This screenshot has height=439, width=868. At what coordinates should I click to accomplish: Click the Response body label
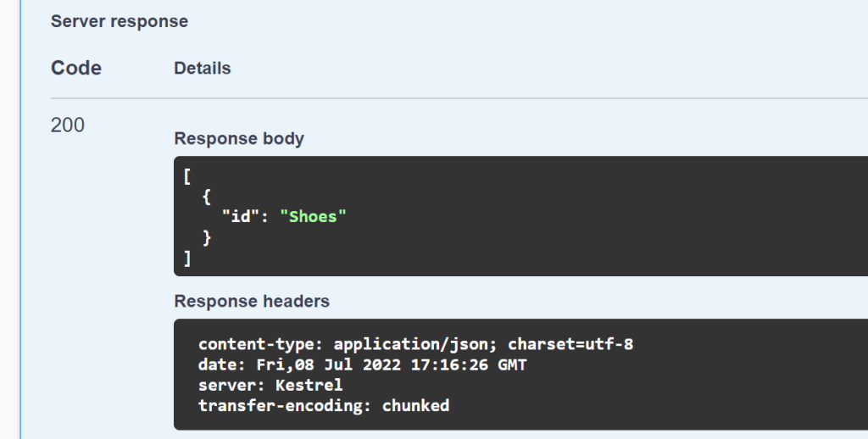click(239, 139)
